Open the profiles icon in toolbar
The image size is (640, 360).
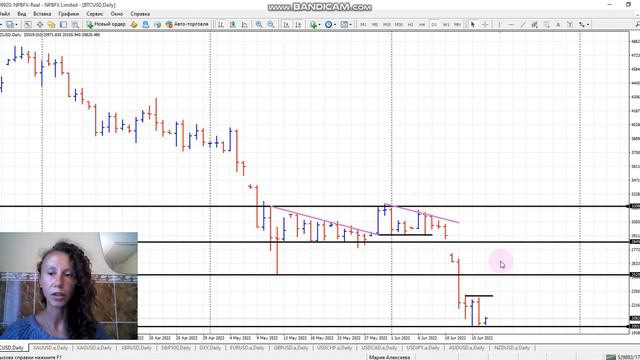pyautogui.click(x=9, y=24)
